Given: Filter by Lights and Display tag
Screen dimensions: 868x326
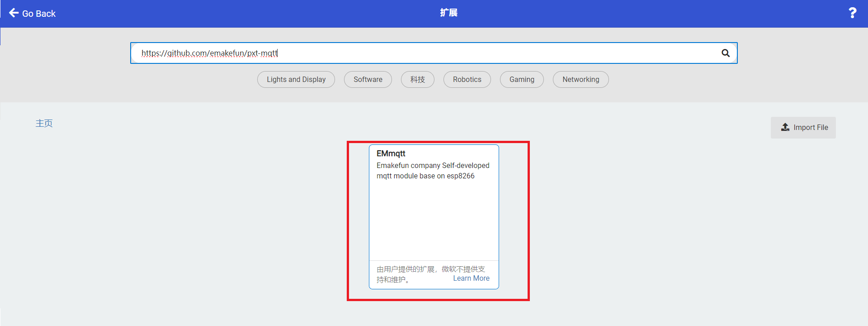Looking at the screenshot, I should pos(296,79).
